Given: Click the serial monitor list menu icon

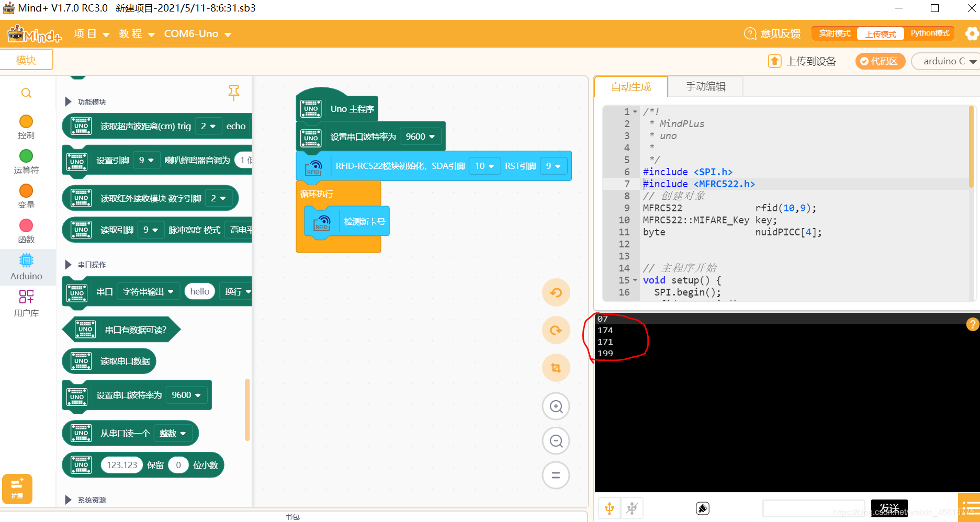Looking at the screenshot, I should 969,508.
